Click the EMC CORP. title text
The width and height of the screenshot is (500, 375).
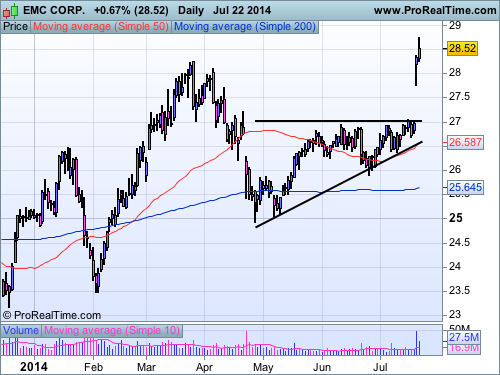point(54,11)
